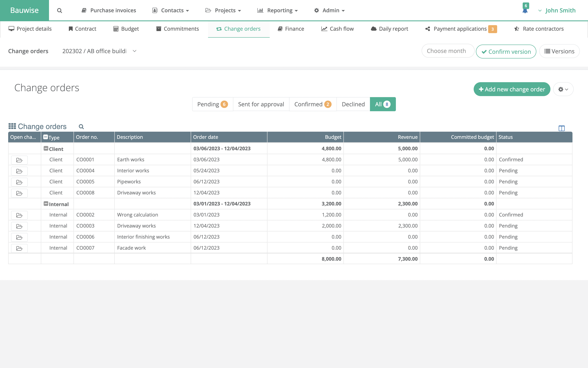Filter by Sent for approval
Image resolution: width=588 pixels, height=368 pixels.
pyautogui.click(x=261, y=104)
